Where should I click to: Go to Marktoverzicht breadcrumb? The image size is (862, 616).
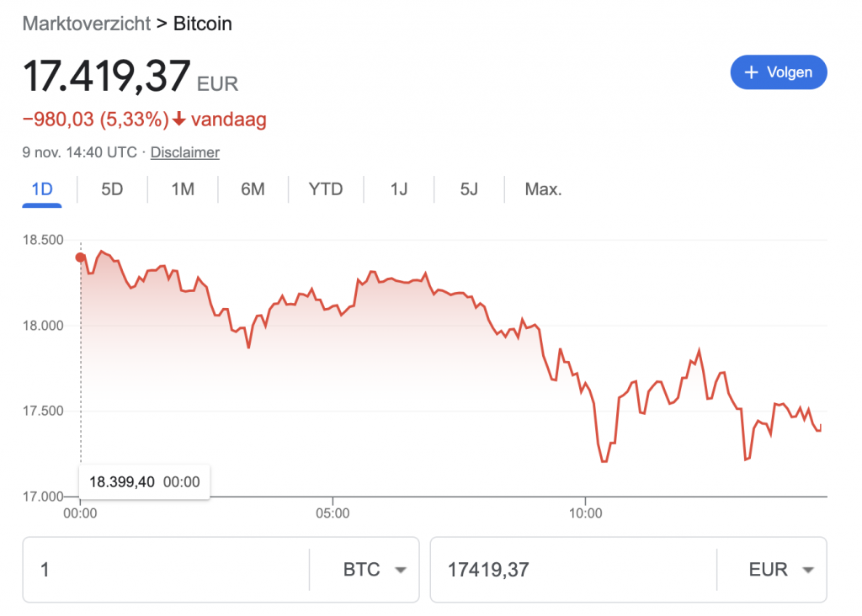(x=85, y=23)
